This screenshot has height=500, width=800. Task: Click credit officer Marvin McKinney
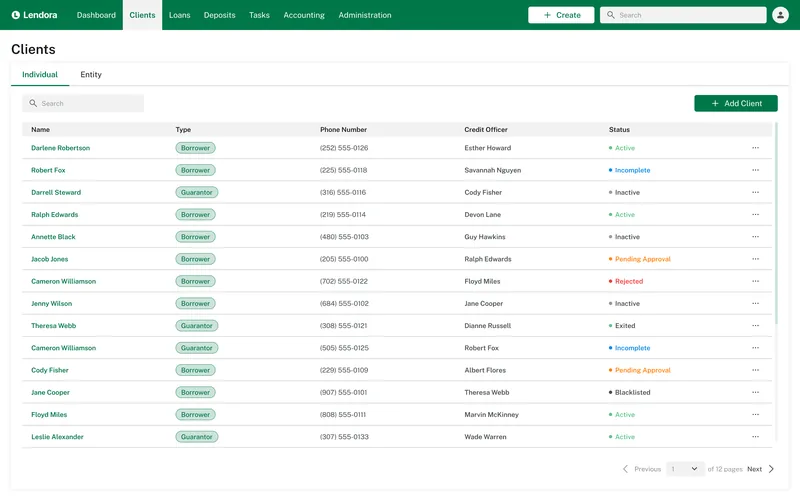(491, 414)
